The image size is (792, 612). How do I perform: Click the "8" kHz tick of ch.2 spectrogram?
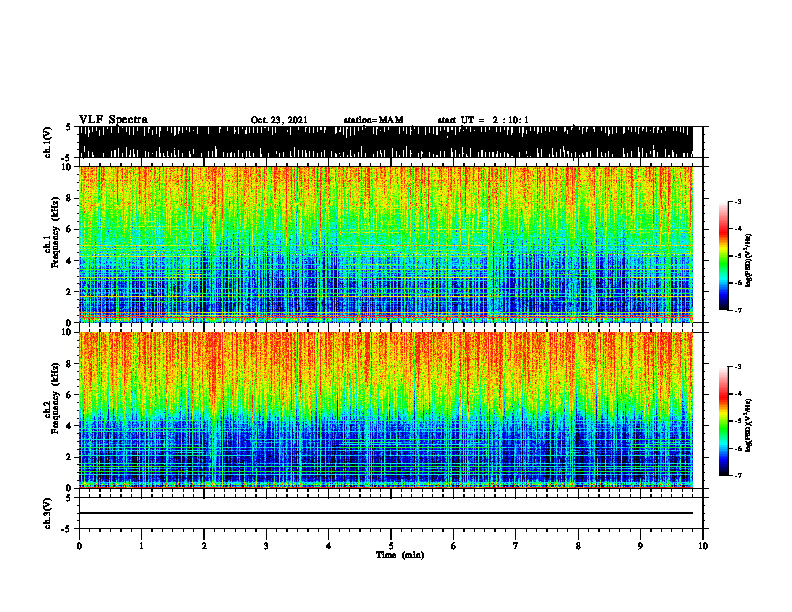[x=70, y=364]
